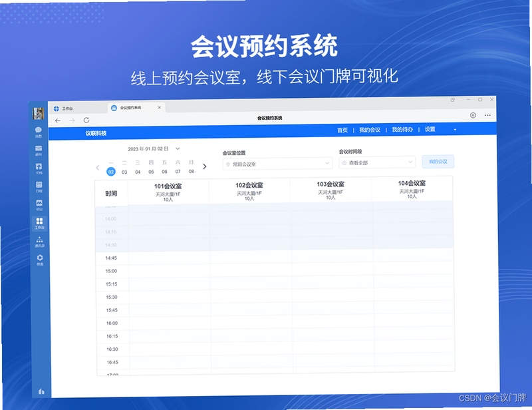Image resolution: width=532 pixels, height=410 pixels.
Task: Expand the account dropdown arrow in the blue bar
Action: [455, 129]
